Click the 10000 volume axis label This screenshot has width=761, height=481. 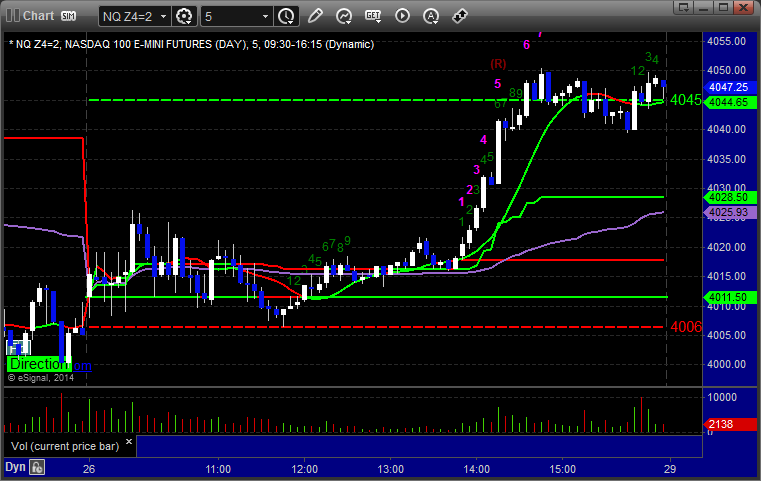coord(722,398)
